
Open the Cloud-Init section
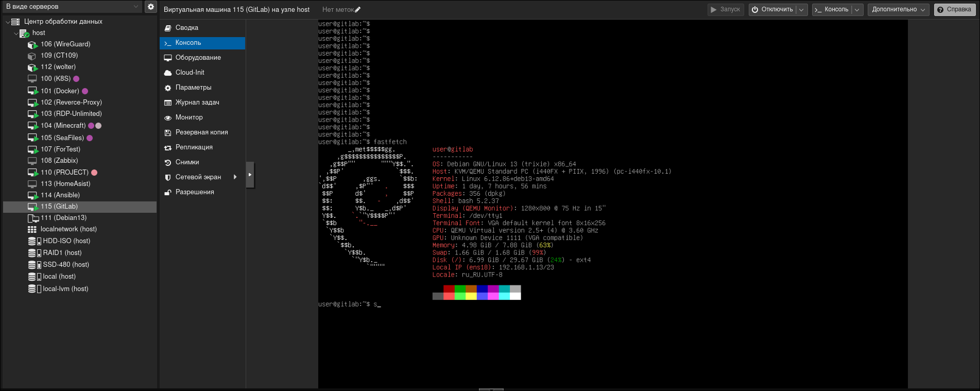click(202, 73)
